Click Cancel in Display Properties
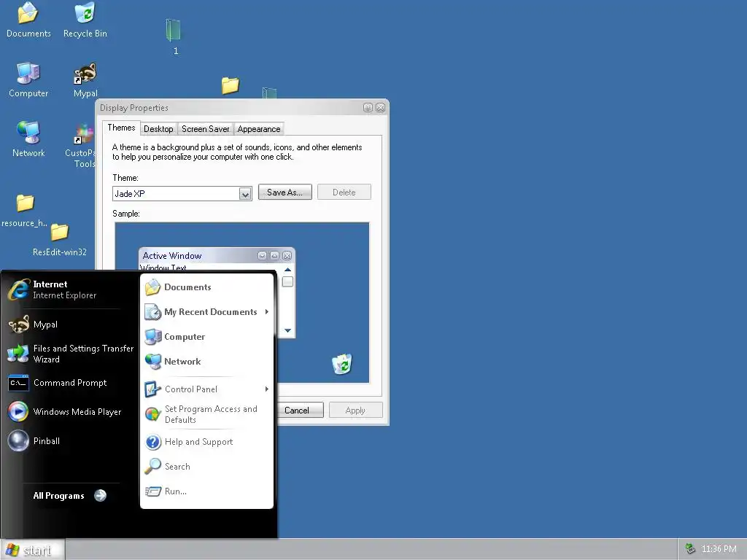747x560 pixels. 300,411
